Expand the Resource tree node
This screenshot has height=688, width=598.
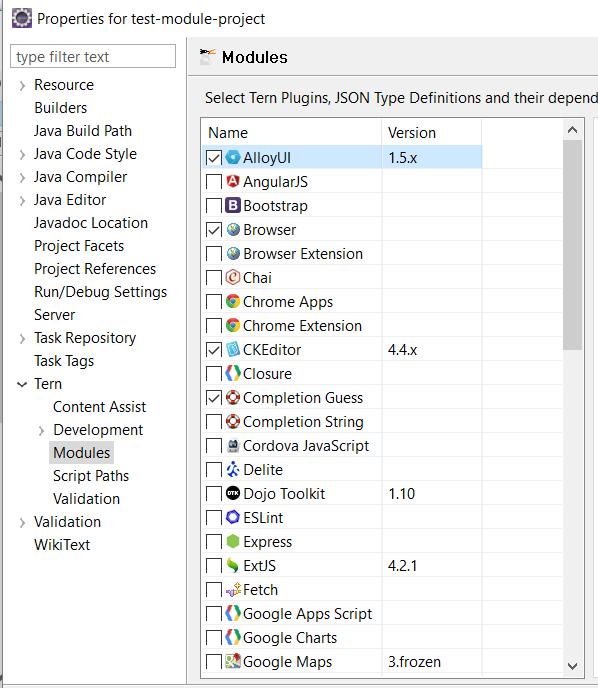tap(22, 85)
